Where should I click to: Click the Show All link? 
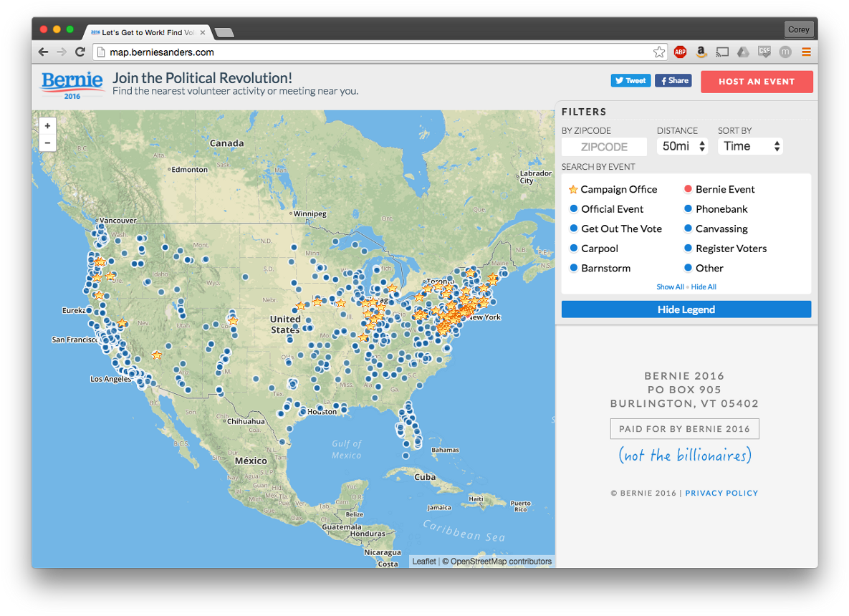click(x=670, y=287)
